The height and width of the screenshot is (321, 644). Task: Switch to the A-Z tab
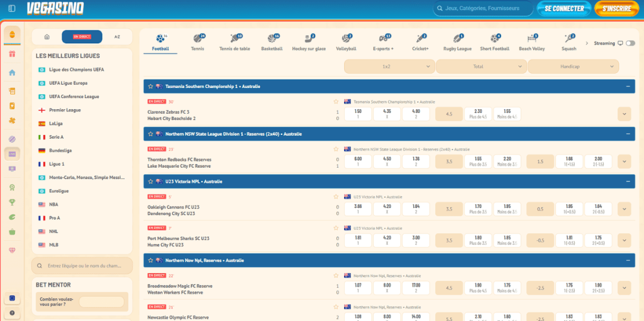point(117,36)
